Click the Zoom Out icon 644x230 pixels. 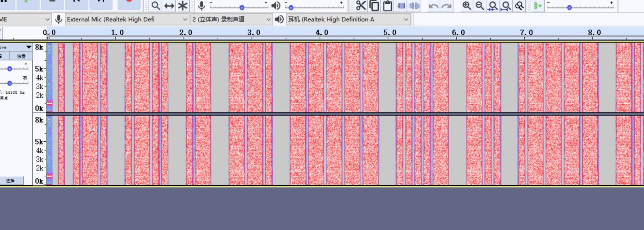480,6
